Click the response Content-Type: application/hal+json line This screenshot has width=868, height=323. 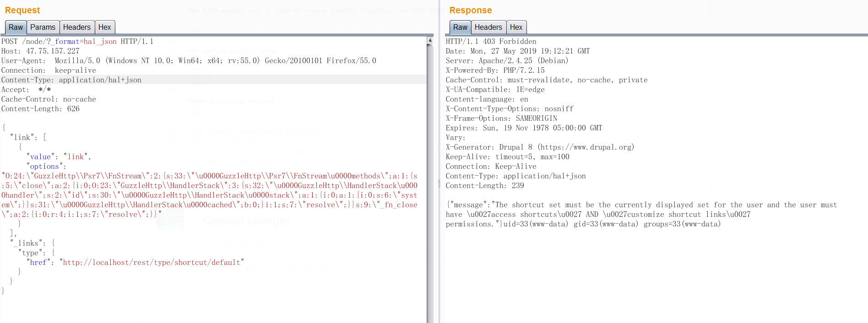coord(516,176)
